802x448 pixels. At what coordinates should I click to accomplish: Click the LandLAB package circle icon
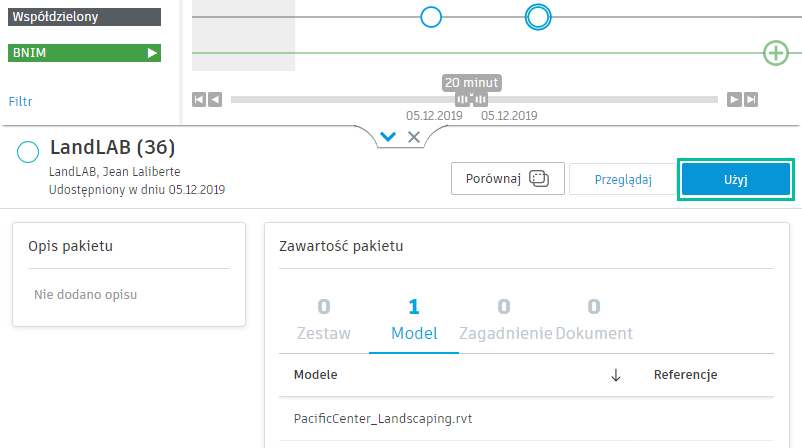pyautogui.click(x=28, y=152)
